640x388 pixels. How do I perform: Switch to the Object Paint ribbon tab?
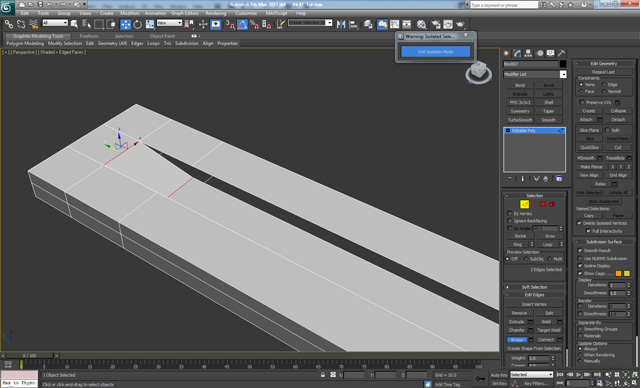[x=162, y=36]
